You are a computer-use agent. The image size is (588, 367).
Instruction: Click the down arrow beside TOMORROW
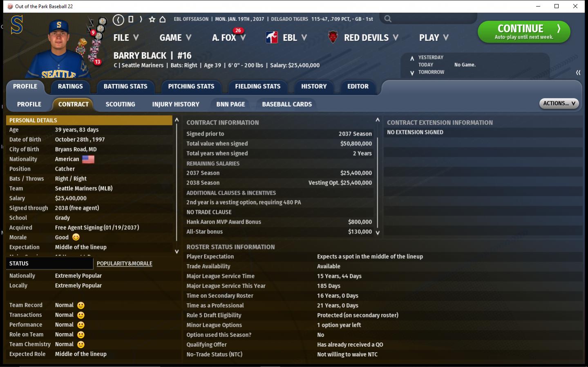(x=412, y=73)
